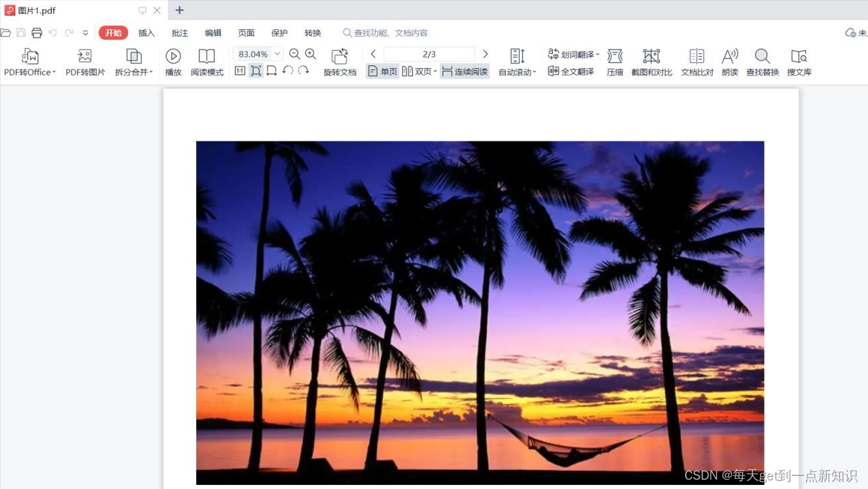Viewport: 868px width, 489px height.
Task: Select the 批注 ribbon tab
Action: click(x=179, y=33)
